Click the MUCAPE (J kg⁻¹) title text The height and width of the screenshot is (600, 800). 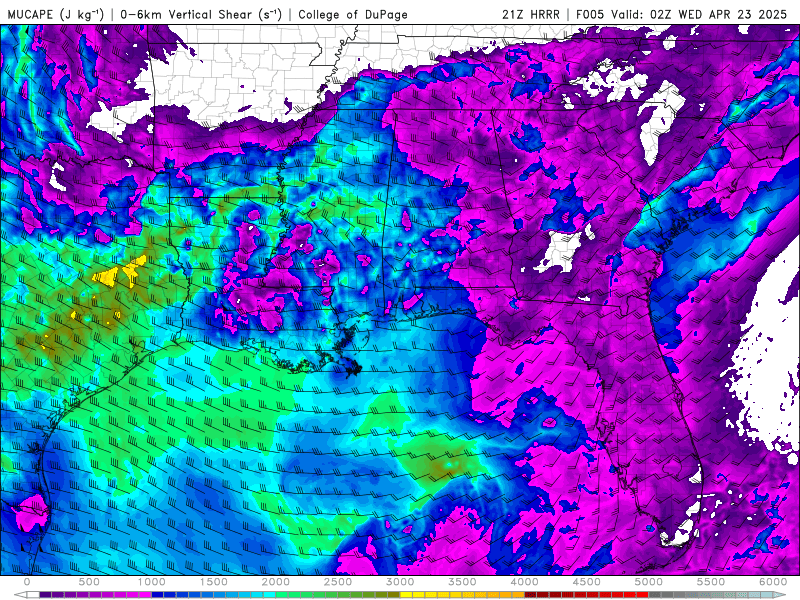55,15
